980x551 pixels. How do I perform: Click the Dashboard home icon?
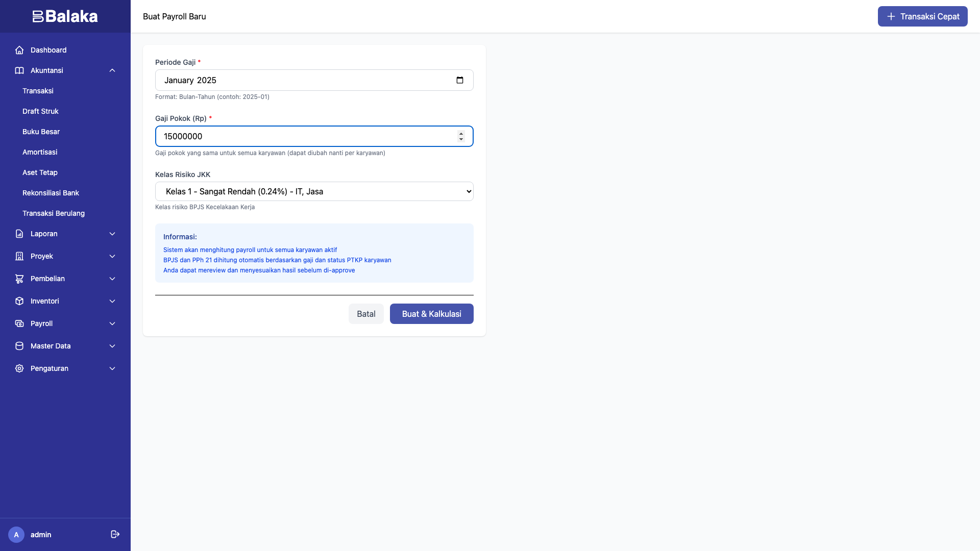19,50
